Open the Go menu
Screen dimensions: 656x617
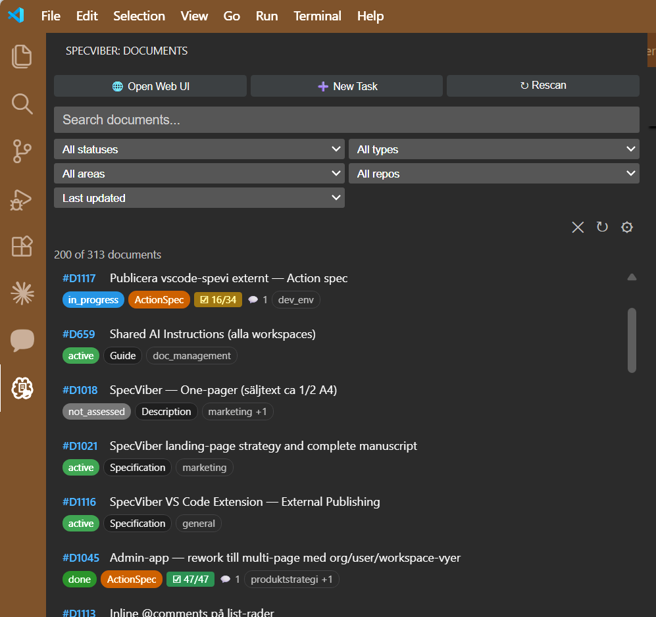point(231,16)
